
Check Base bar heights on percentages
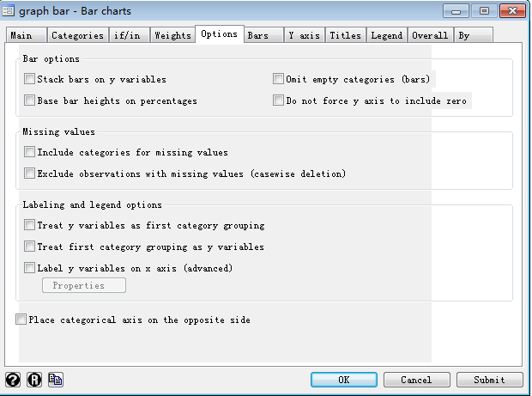coord(31,101)
